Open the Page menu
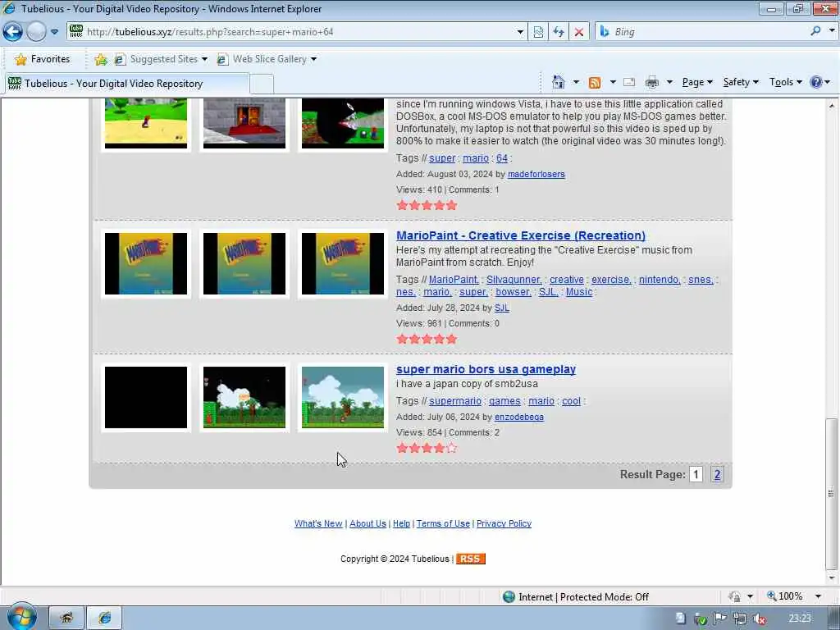Image resolution: width=840 pixels, height=630 pixels. coord(697,82)
